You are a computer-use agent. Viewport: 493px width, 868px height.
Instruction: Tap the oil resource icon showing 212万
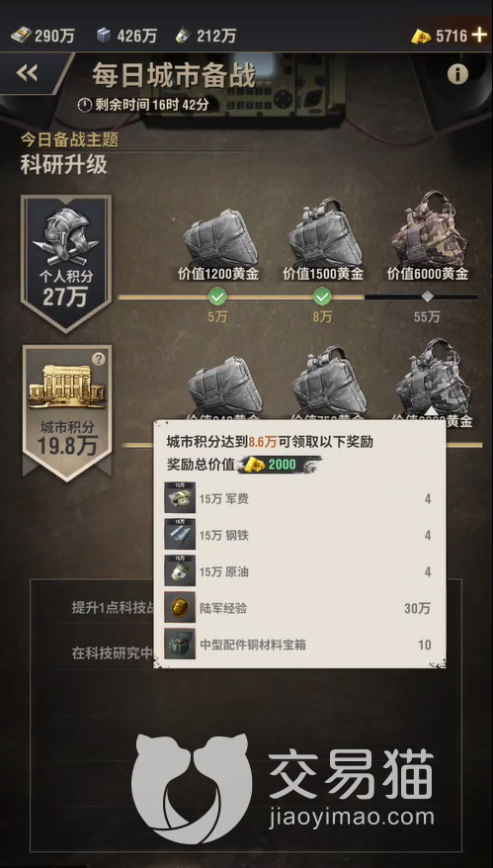coord(183,36)
